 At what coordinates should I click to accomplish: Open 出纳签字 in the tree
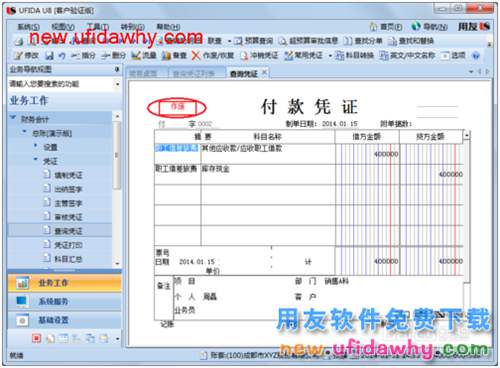[x=68, y=189]
